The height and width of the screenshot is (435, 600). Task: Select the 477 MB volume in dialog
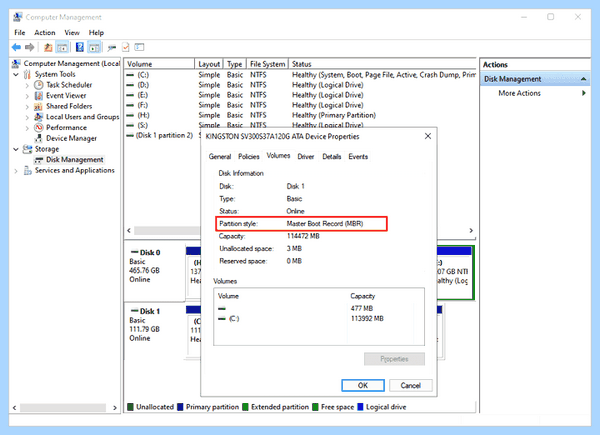click(319, 308)
